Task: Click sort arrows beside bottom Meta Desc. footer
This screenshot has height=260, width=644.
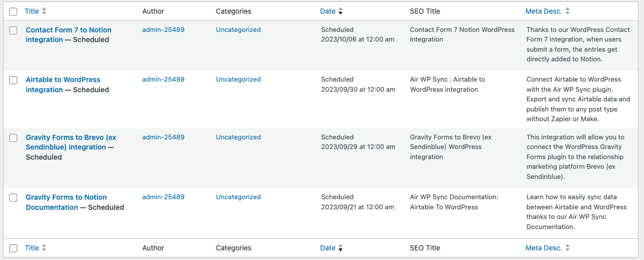Action: (x=567, y=248)
